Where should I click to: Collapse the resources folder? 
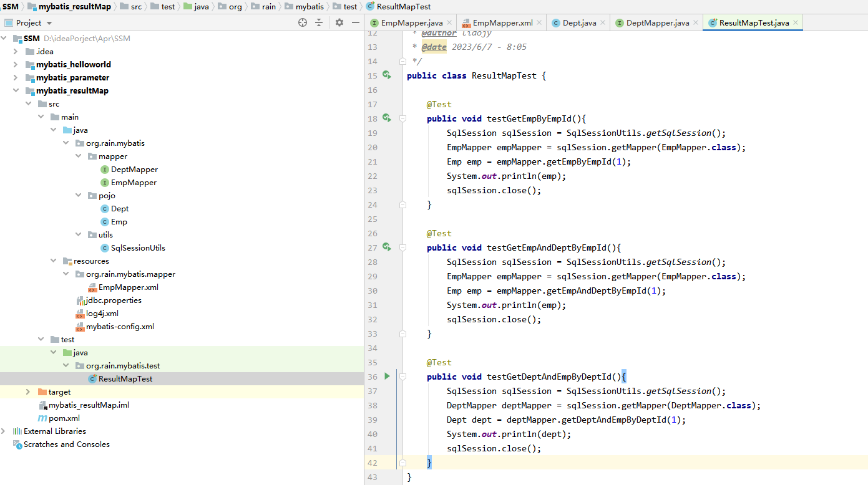pyautogui.click(x=54, y=261)
